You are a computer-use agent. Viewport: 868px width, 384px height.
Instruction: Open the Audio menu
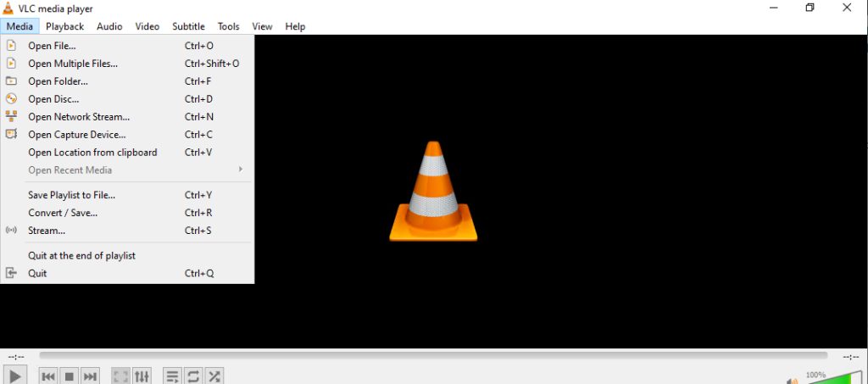[109, 26]
